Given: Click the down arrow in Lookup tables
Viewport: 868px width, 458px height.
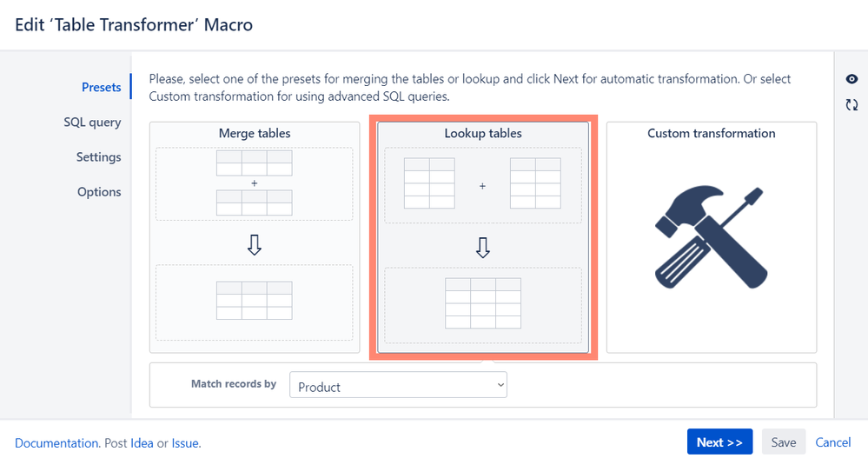Looking at the screenshot, I should [483, 248].
